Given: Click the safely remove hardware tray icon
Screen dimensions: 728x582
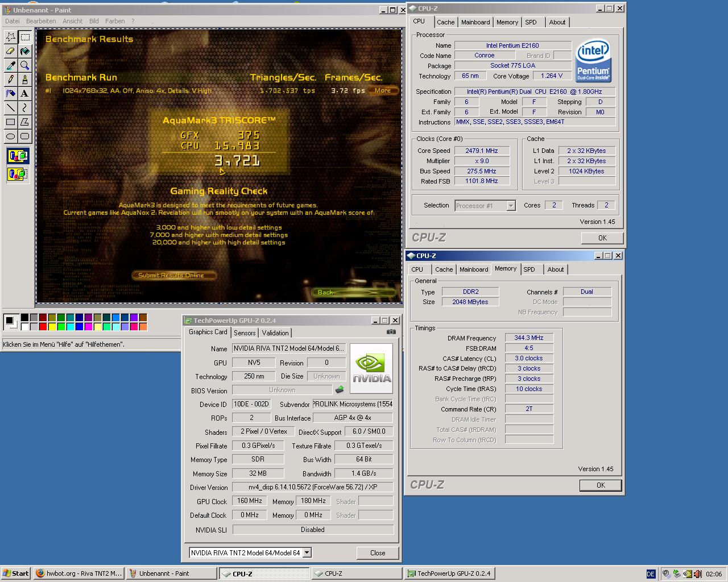Looking at the screenshot, I should tap(676, 573).
